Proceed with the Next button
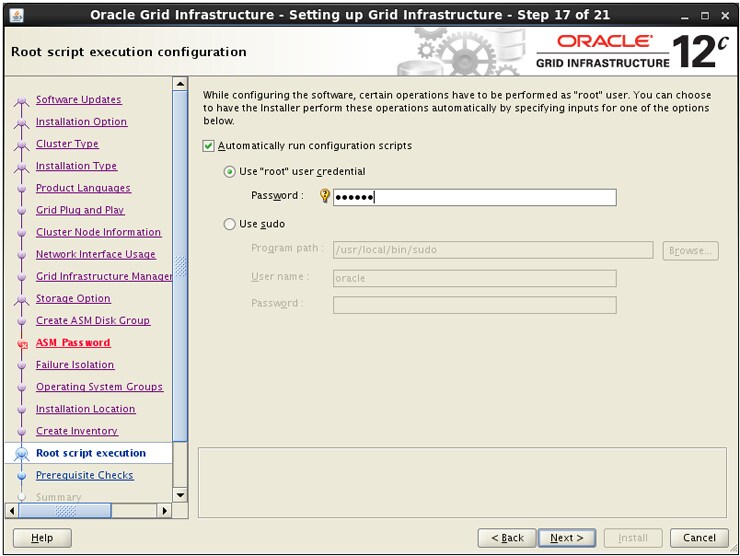The height and width of the screenshot is (556, 740). [567, 538]
